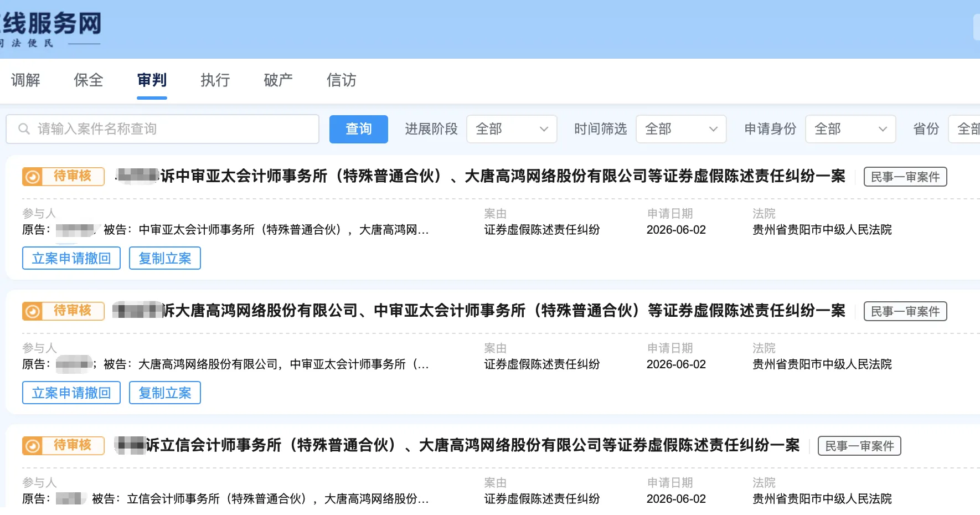
Task: Click 立案申请撤回 on first 中审亚太 case
Action: (71, 258)
